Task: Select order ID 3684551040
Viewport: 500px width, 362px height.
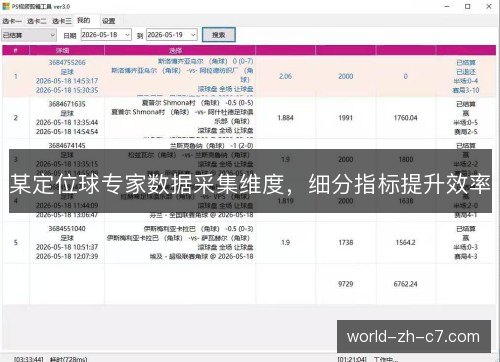Action: pos(67,229)
